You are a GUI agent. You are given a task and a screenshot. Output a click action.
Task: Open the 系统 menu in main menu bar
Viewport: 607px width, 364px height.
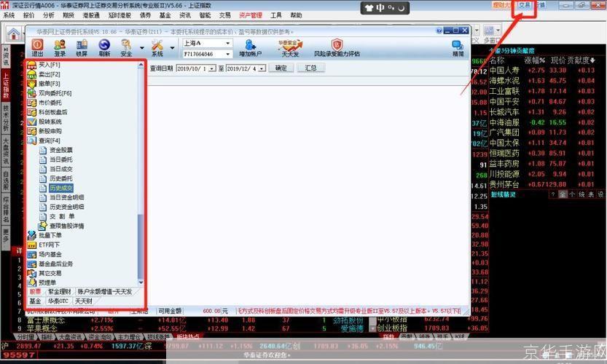(x=9, y=15)
